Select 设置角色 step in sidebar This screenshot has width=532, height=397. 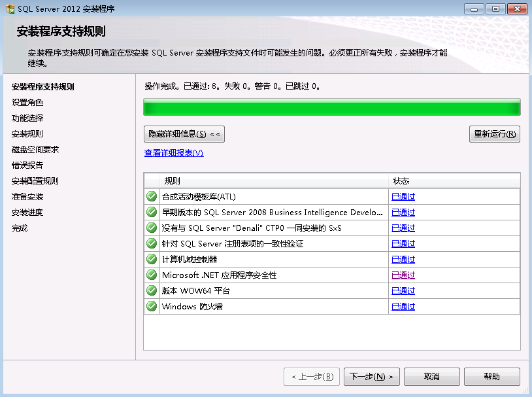coord(27,102)
